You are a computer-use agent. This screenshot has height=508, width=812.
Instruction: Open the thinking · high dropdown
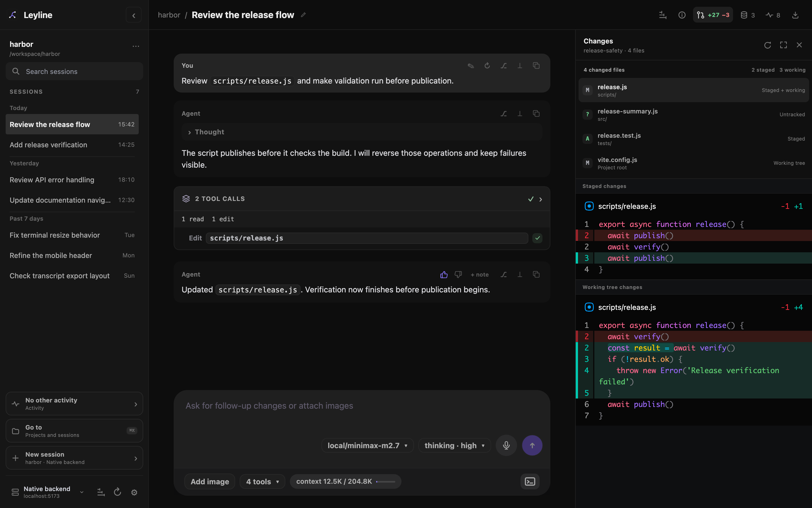455,446
